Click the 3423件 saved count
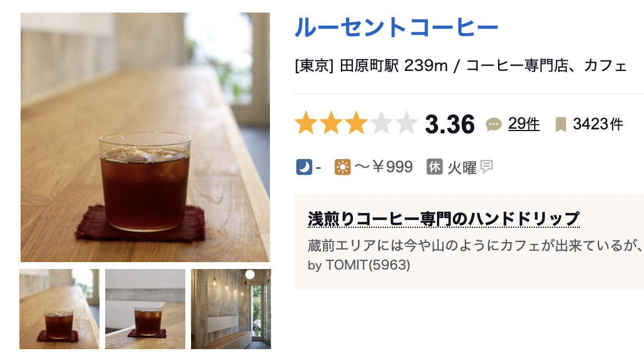 (x=598, y=124)
